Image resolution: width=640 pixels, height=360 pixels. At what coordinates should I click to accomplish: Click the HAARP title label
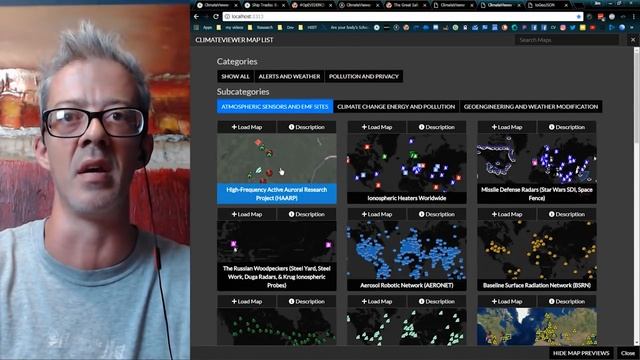tap(277, 194)
